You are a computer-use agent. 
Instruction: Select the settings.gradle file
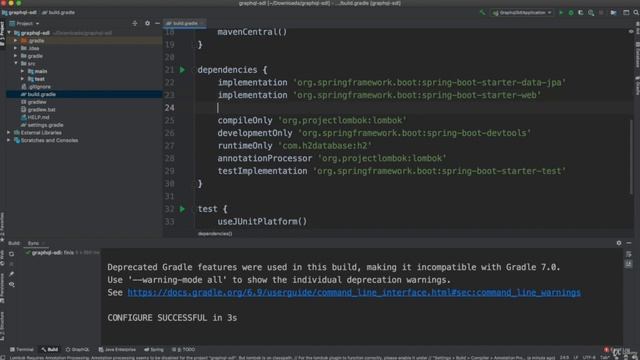42,125
